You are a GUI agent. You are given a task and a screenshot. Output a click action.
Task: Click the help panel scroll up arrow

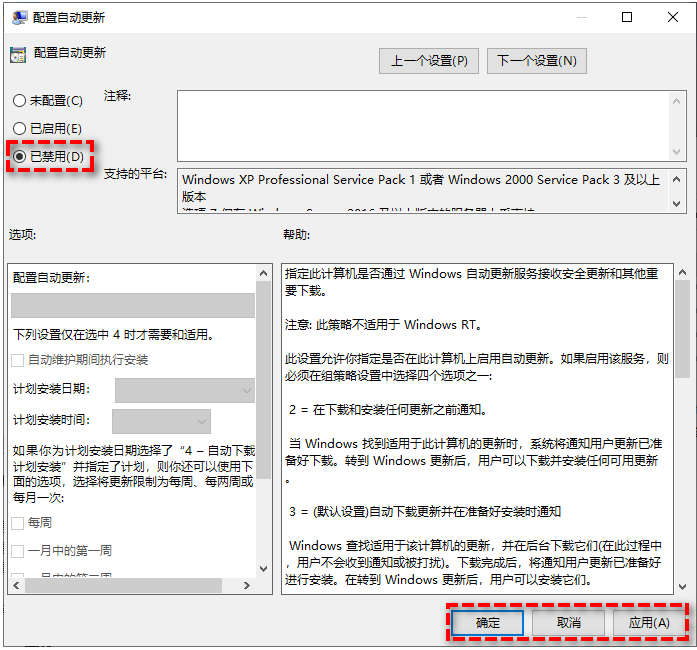pyautogui.click(x=682, y=272)
